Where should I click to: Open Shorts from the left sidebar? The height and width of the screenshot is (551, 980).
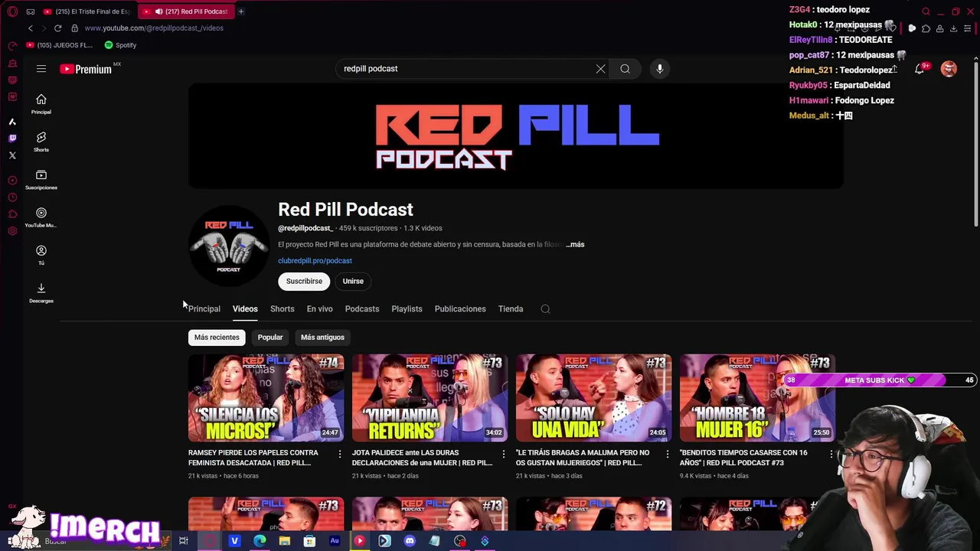click(41, 142)
